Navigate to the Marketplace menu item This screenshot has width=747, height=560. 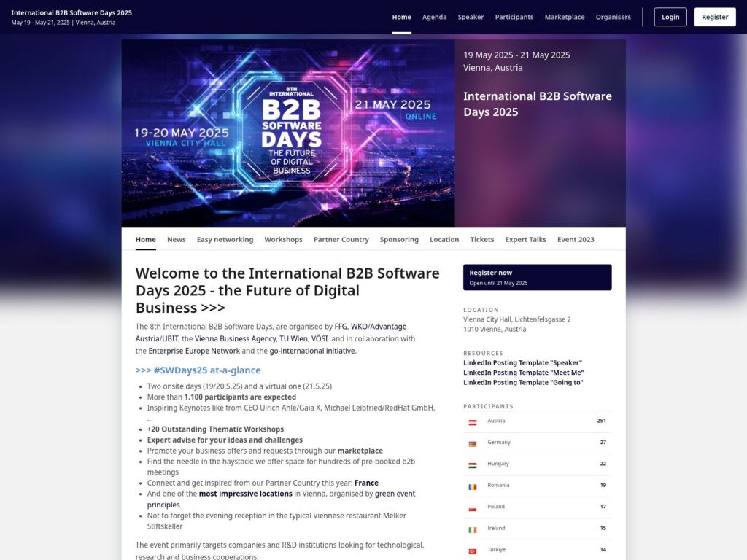click(564, 16)
